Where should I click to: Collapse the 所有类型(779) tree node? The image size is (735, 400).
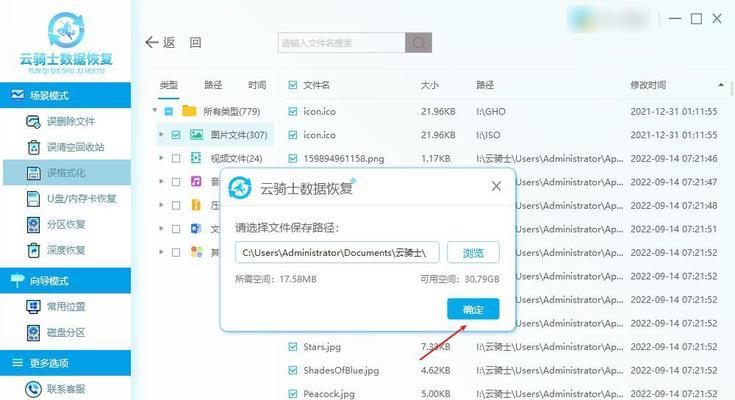[x=155, y=111]
